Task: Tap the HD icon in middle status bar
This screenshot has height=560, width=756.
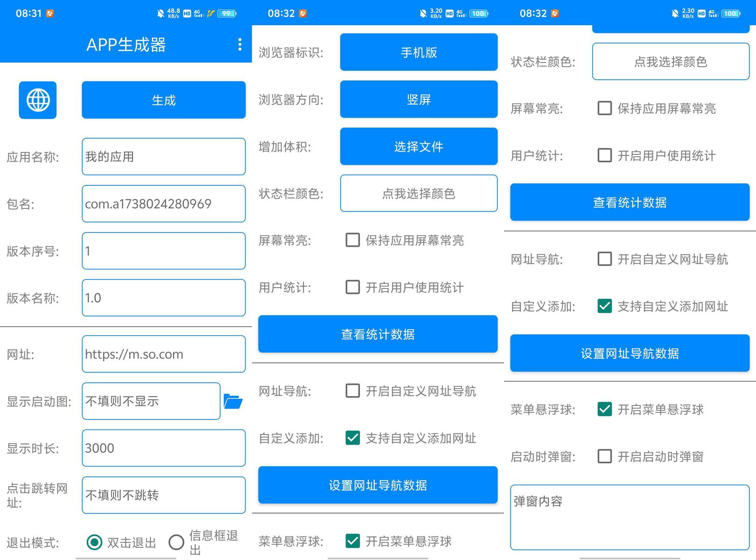Action: tap(449, 14)
